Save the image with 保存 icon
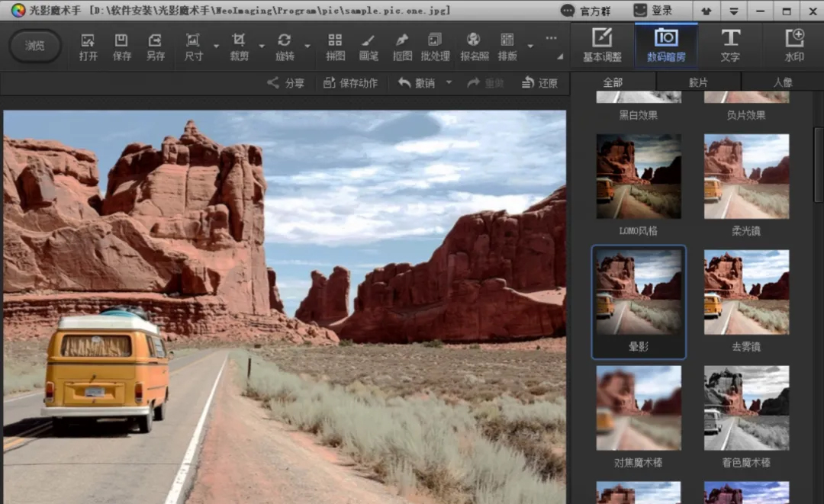The height and width of the screenshot is (504, 824). (x=121, y=47)
